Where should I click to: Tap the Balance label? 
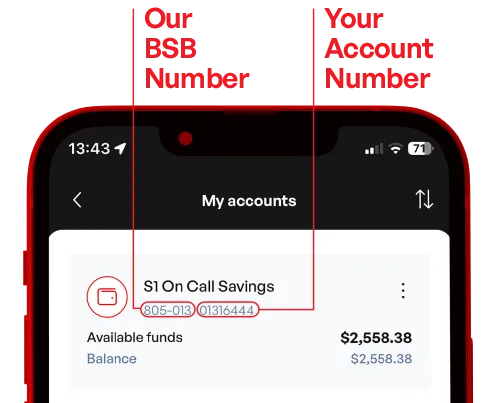point(112,359)
